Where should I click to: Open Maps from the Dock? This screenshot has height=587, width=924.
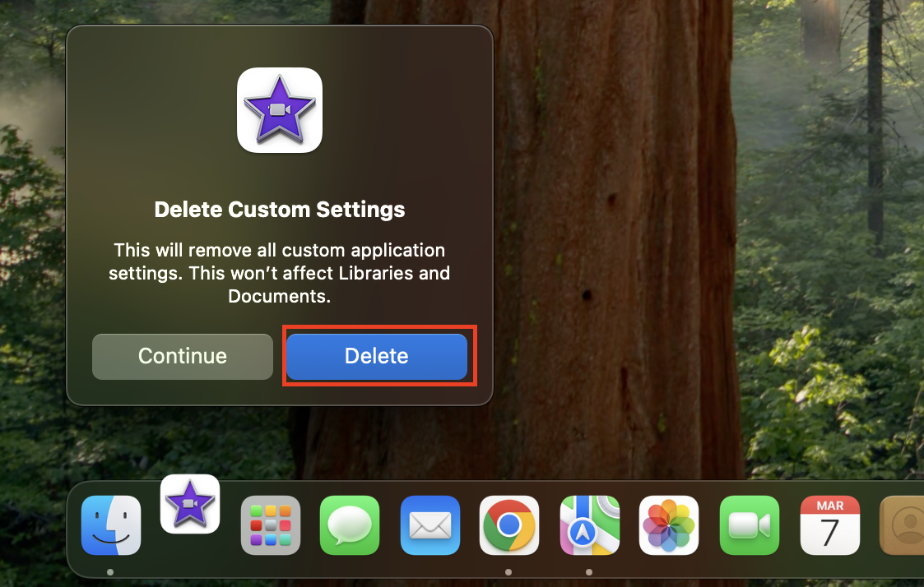click(589, 525)
